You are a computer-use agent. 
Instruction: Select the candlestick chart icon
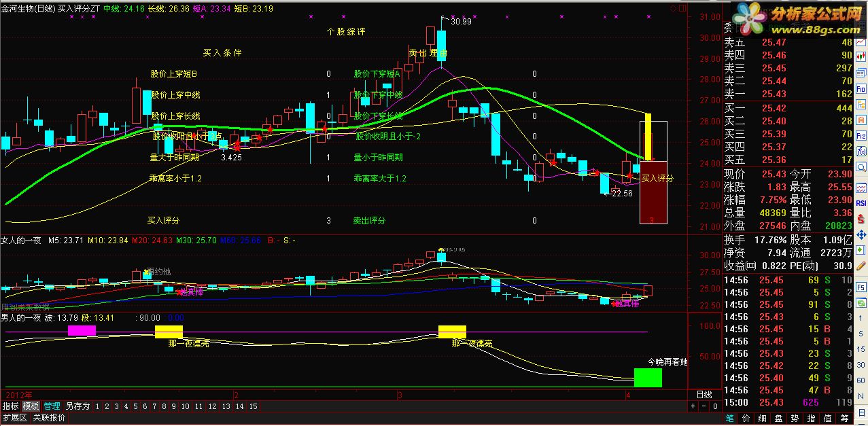[x=861, y=57]
